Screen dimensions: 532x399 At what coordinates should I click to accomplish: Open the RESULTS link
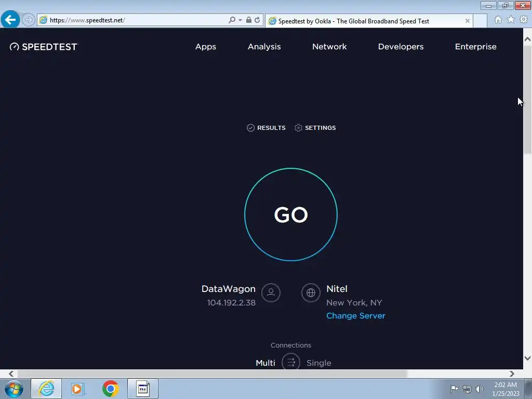point(266,128)
